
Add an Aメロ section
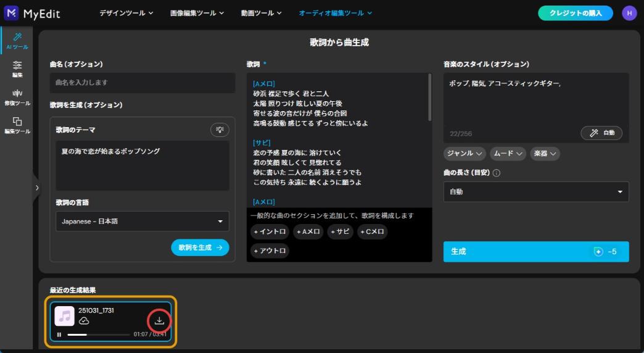pos(308,232)
